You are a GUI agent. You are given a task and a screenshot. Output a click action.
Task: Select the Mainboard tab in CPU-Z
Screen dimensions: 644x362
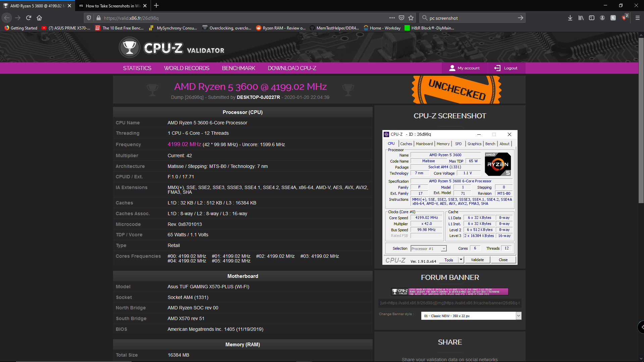(424, 144)
